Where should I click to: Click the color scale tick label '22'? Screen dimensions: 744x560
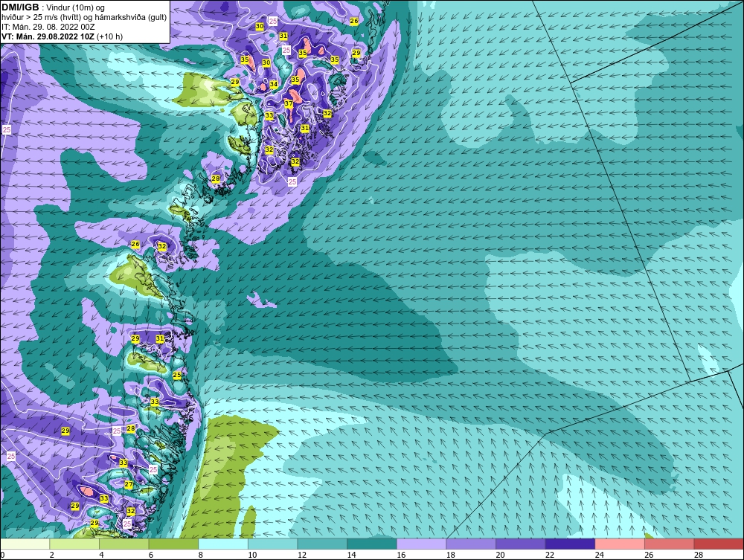point(550,555)
